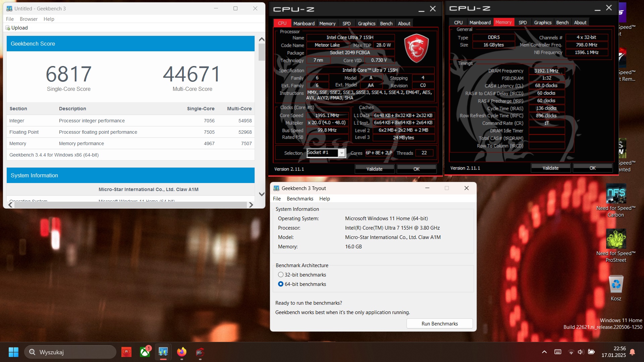Open About tab in right CPU-Z window

(x=580, y=22)
